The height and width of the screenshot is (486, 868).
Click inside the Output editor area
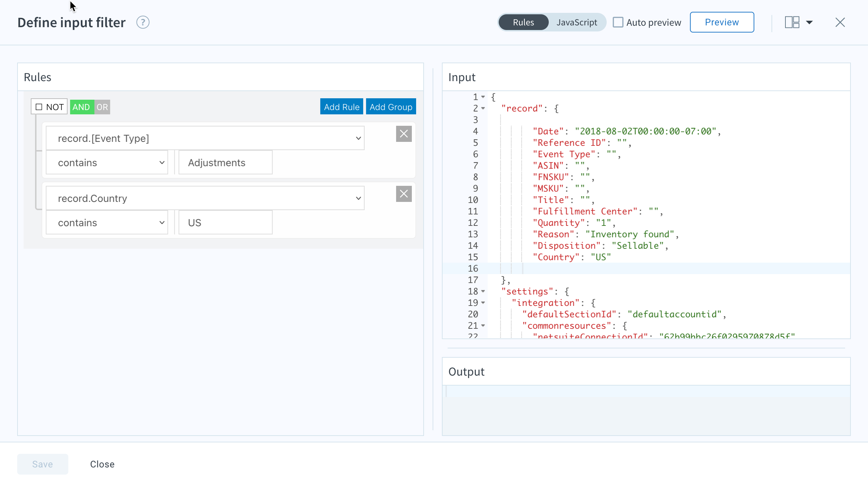646,410
